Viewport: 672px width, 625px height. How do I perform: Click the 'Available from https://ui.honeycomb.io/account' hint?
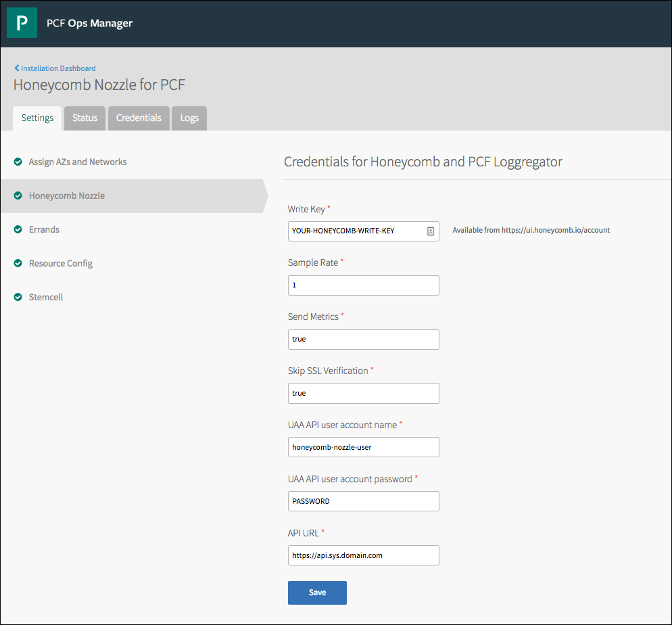531,230
